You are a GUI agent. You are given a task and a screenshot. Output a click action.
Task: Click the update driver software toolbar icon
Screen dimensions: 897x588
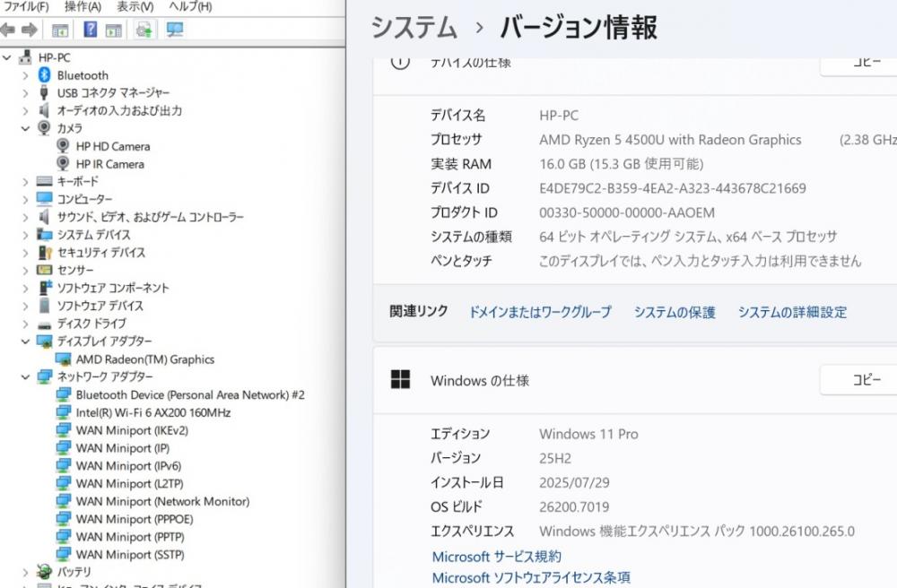tap(144, 30)
